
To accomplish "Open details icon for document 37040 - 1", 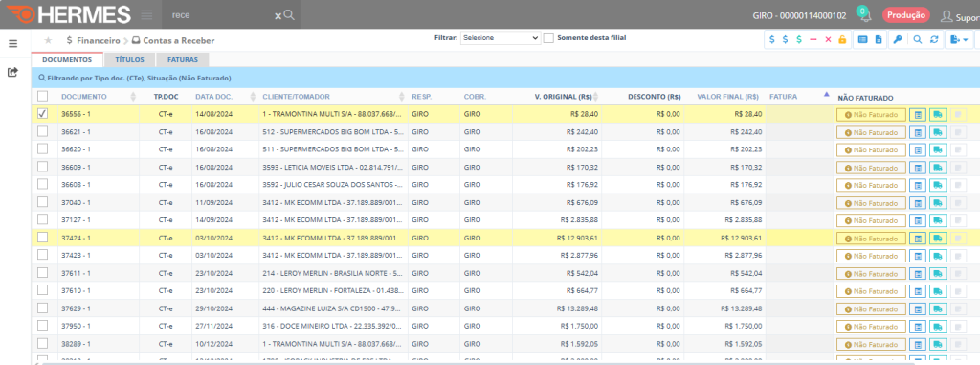I will [918, 203].
